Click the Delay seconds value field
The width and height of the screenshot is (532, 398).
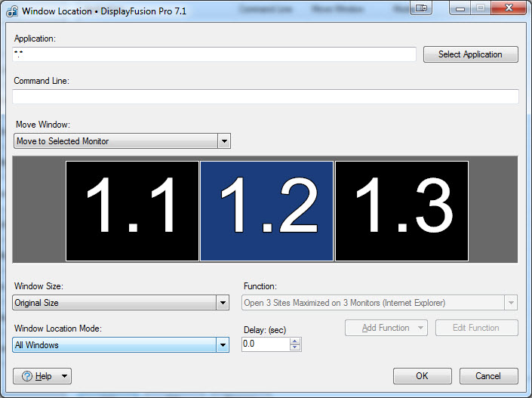point(265,344)
